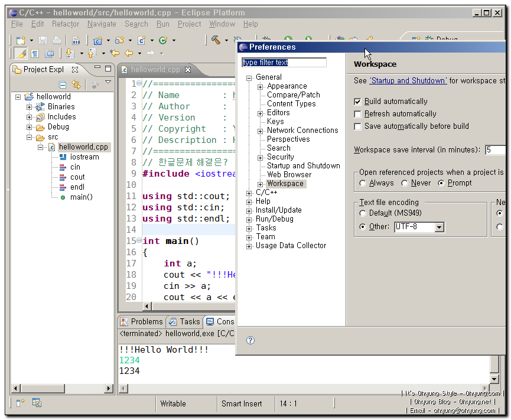Click the Next Annotation arrow icon
Image resolution: width=511 pixels, height=420 pixels.
coord(70,53)
